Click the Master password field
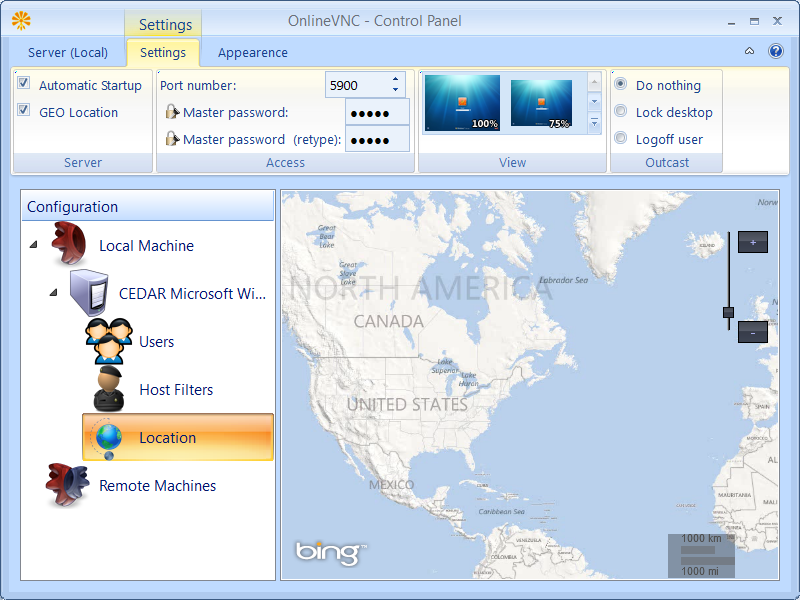800x600 pixels. pyautogui.click(x=377, y=112)
